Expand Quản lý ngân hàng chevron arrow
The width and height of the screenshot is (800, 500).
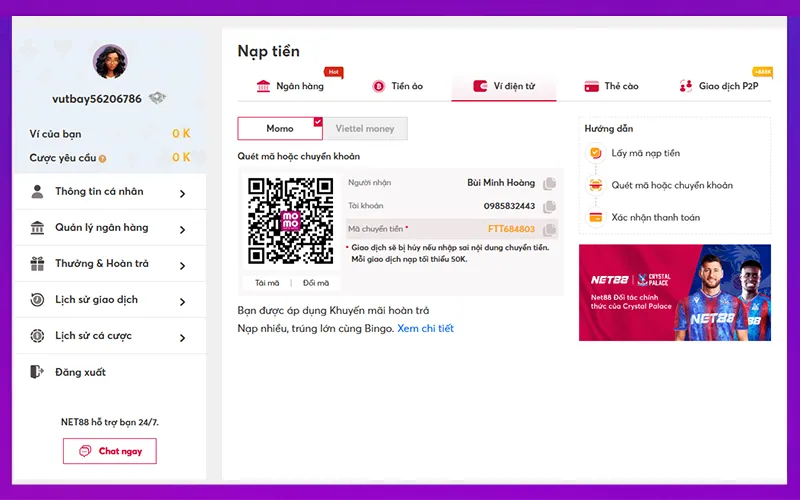(x=182, y=230)
